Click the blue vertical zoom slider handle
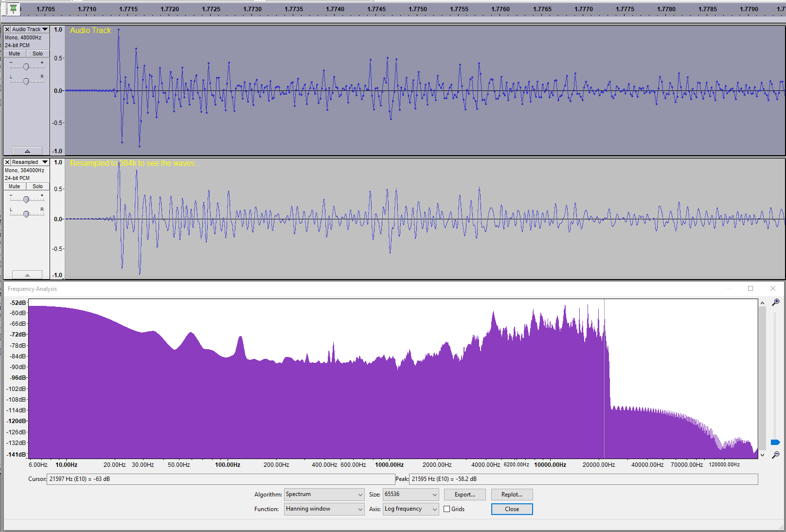Screen dimensions: 786x532 (775, 442)
